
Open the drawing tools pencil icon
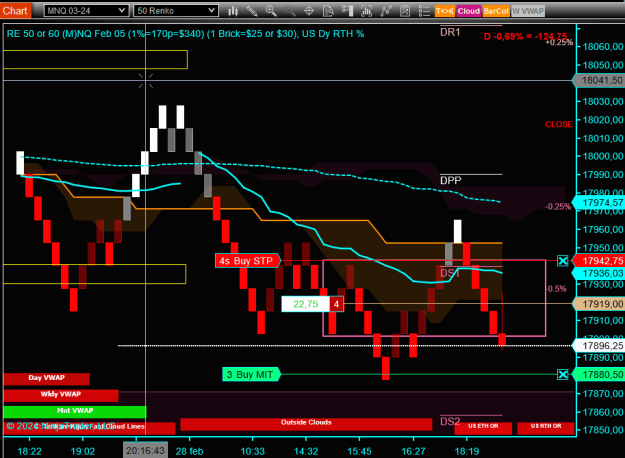click(x=252, y=11)
